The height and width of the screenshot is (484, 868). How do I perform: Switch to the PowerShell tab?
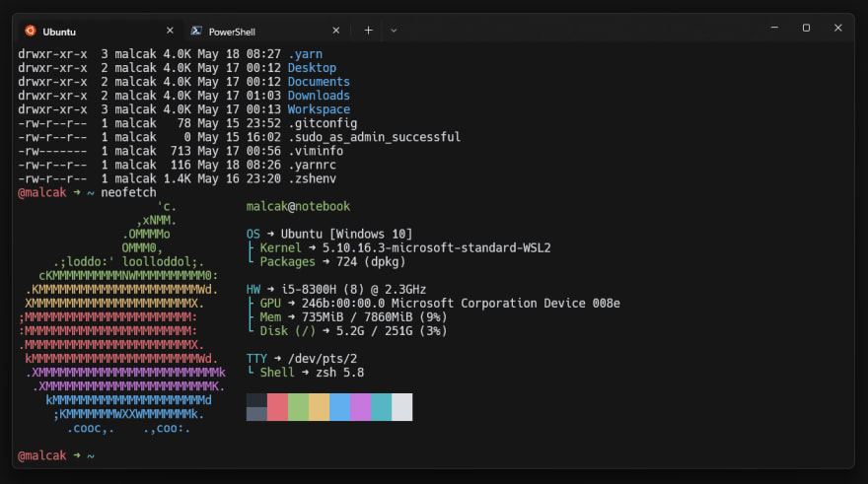click(265, 31)
